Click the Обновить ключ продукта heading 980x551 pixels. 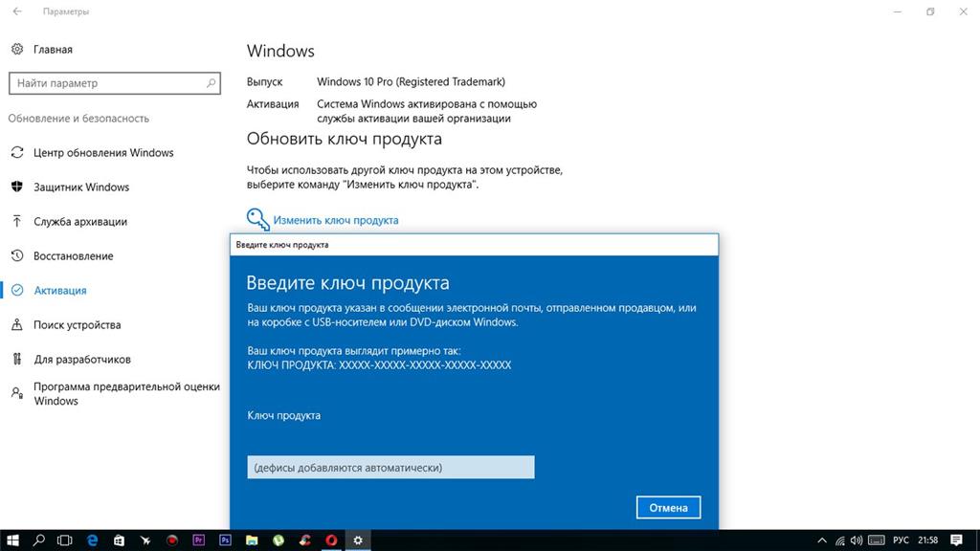[x=344, y=139]
